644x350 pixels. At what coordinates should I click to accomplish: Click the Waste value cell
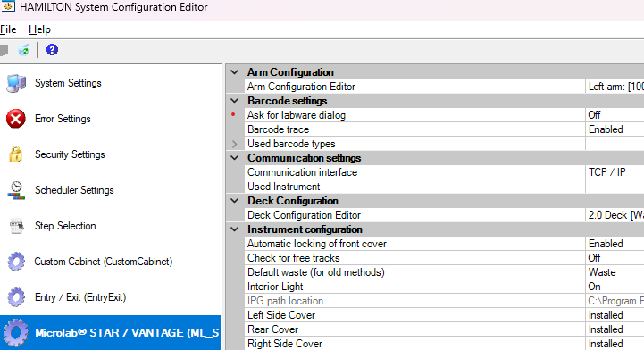[615, 272]
